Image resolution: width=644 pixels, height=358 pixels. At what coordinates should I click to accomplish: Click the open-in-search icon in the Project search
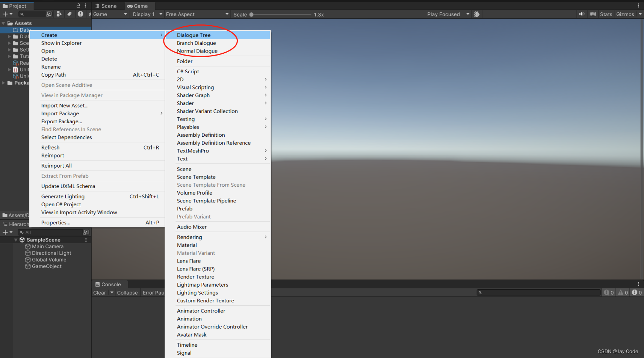point(49,14)
